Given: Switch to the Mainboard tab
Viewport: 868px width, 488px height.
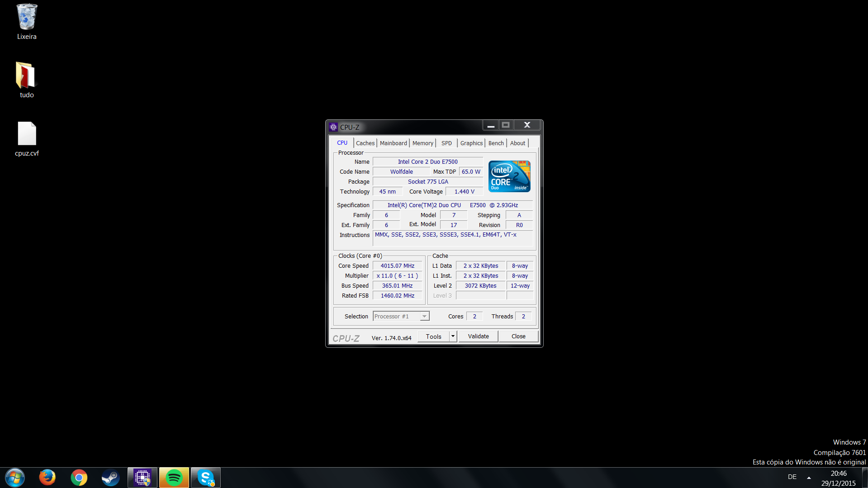Looking at the screenshot, I should click(x=393, y=143).
